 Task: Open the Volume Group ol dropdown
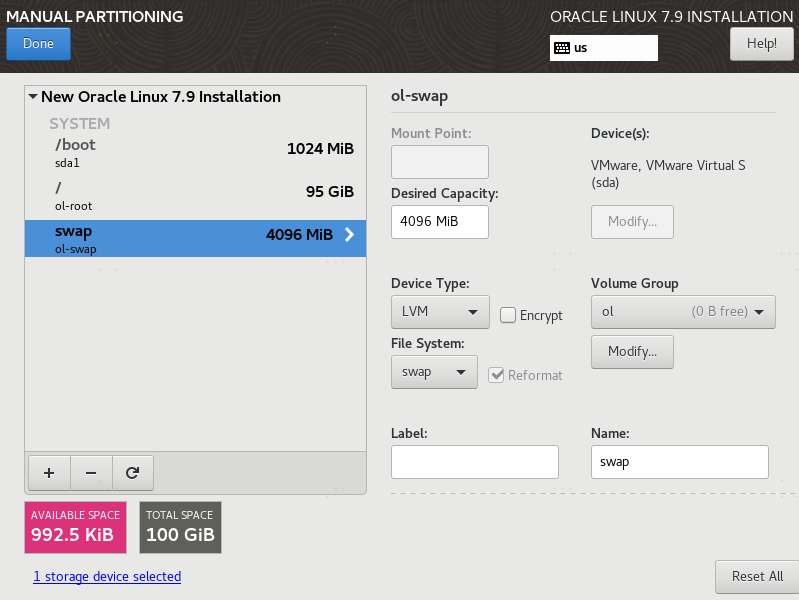click(683, 312)
